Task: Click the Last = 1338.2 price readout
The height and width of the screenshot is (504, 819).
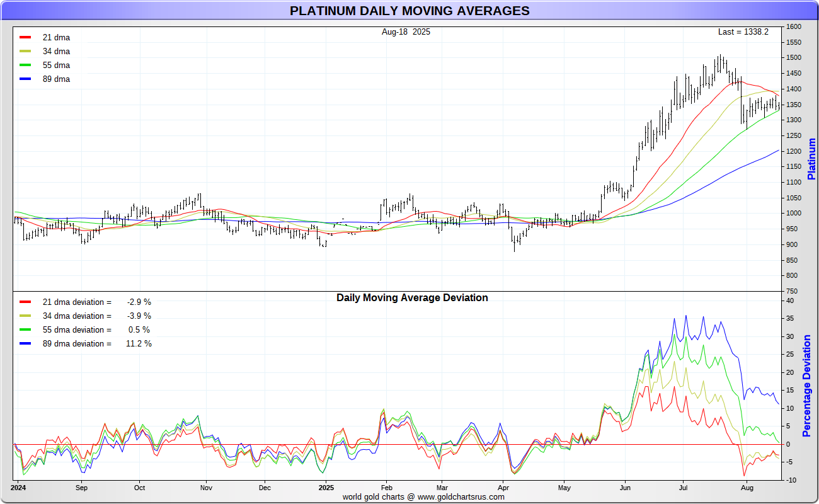Action: tap(743, 31)
